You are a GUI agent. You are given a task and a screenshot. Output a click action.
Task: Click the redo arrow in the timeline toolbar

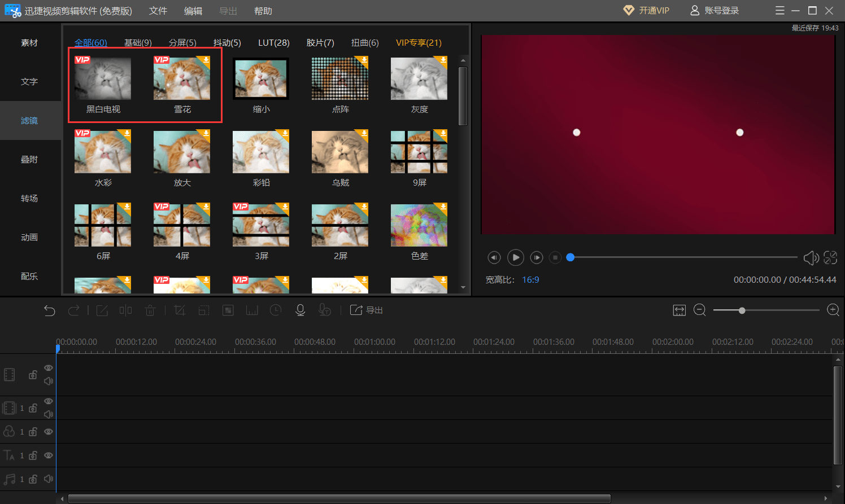pos(73,310)
